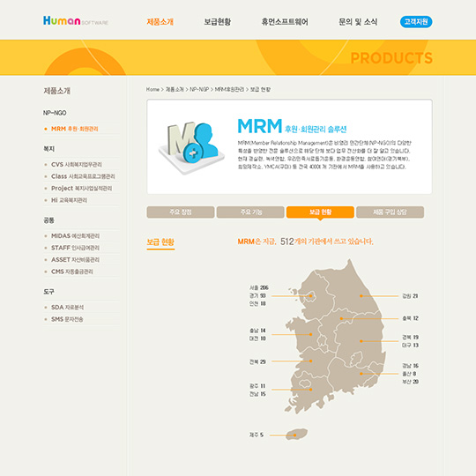This screenshot has height=476, width=476.
Task: Open the 제품소개 top menu
Action: click(160, 22)
